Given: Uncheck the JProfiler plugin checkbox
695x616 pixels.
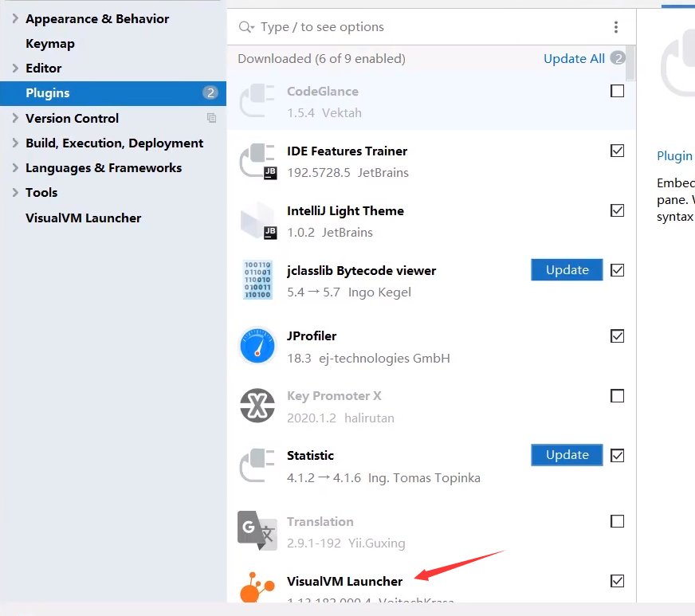Looking at the screenshot, I should click(617, 336).
